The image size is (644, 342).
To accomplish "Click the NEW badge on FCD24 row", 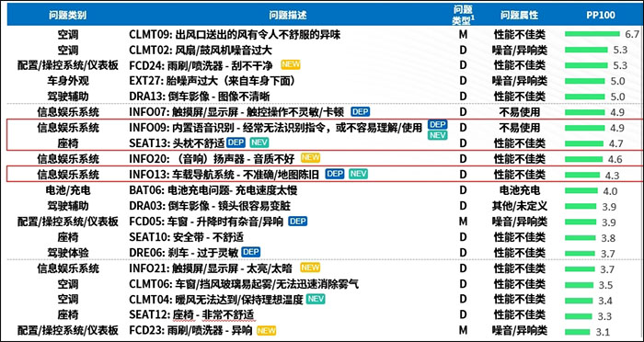I will [291, 65].
